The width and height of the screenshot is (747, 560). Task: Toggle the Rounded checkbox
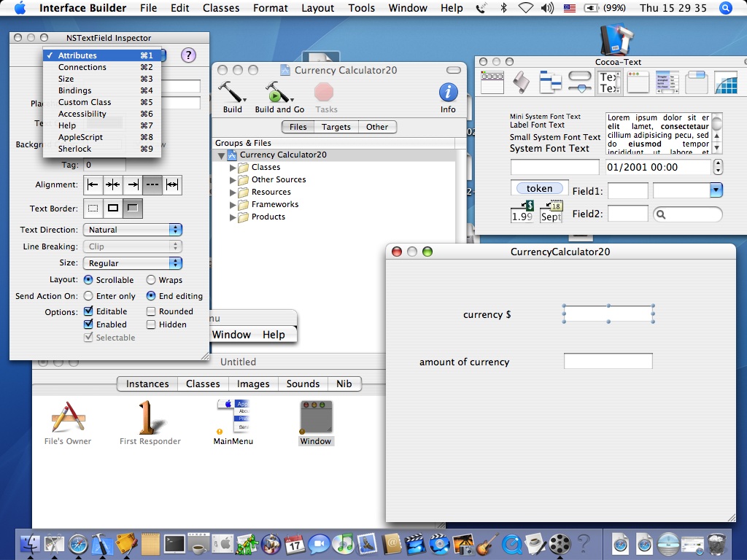click(x=151, y=311)
